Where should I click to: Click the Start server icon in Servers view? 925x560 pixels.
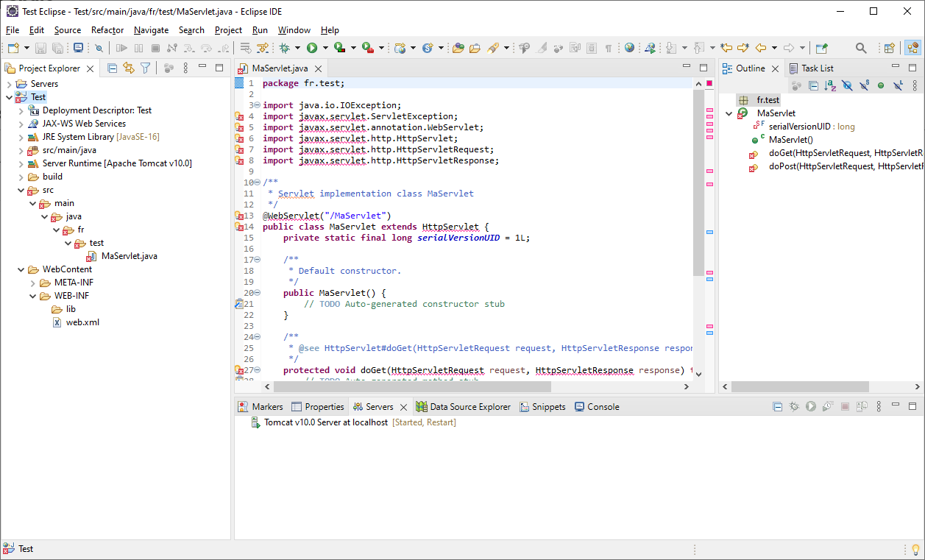pyautogui.click(x=810, y=406)
